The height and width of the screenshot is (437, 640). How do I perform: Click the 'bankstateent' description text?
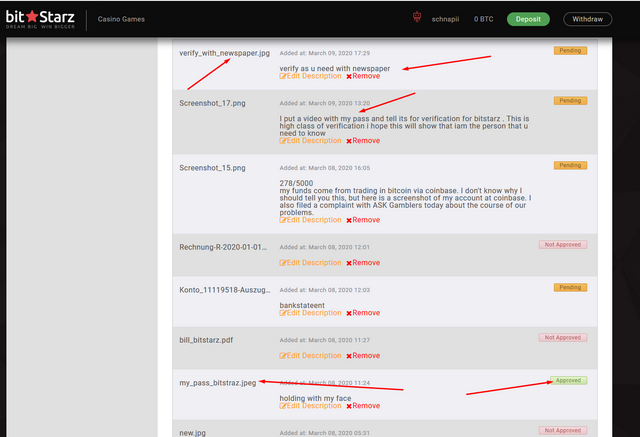[302, 305]
